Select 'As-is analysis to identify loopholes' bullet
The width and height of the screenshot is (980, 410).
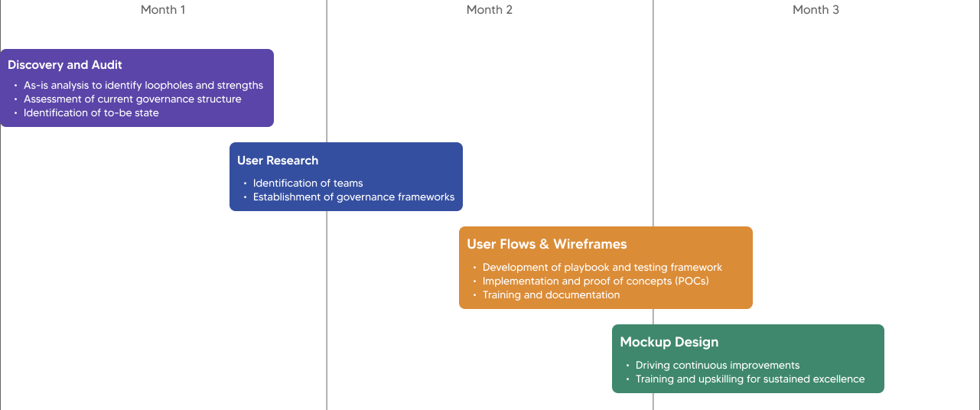[x=143, y=86]
